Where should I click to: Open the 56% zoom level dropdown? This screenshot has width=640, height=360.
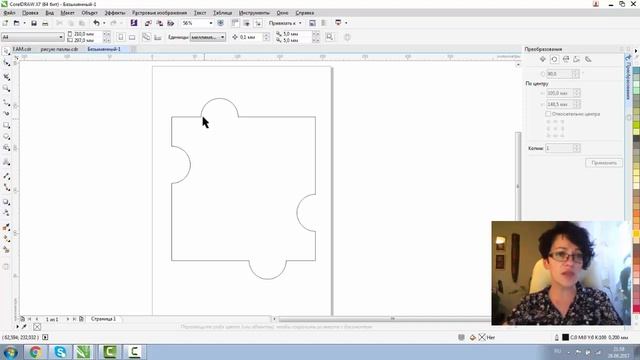[211, 23]
